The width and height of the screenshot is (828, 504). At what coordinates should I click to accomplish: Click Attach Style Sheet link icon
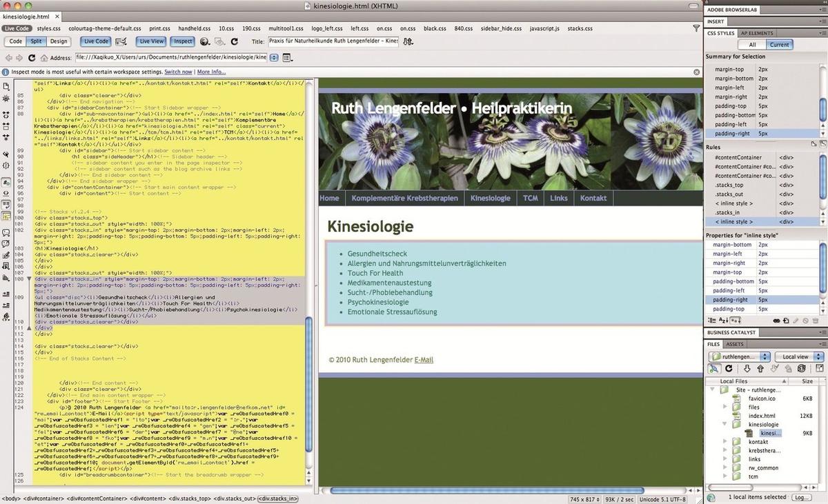pos(776,321)
